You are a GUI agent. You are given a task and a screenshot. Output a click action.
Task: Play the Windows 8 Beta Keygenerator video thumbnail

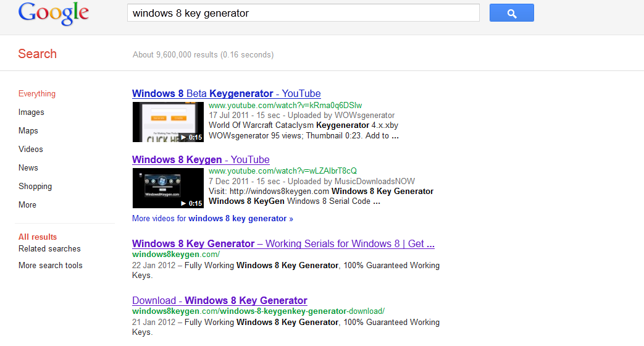(x=168, y=122)
